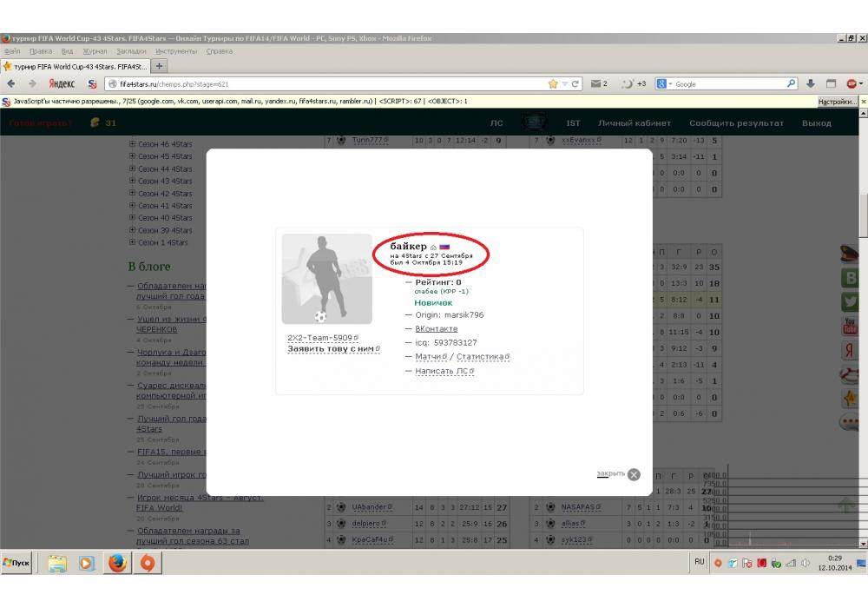Screen dimensions: 868x608
Task: Expand the Сезон 42 4Stars tree item
Action: [133, 194]
